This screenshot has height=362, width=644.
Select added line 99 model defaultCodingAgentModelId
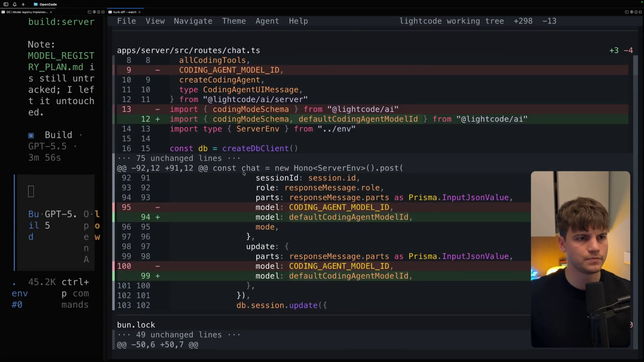(324, 276)
